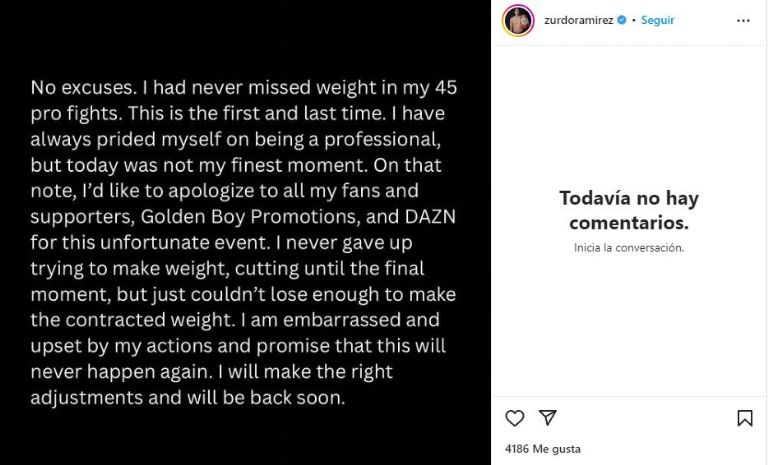Screen dimensions: 768x465
Task: Share the post via paper plane icon
Action: pos(547,418)
